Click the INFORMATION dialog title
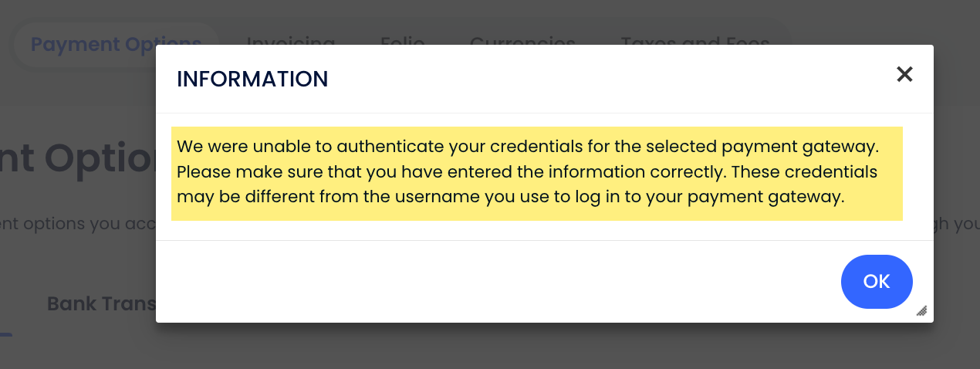 pos(252,79)
